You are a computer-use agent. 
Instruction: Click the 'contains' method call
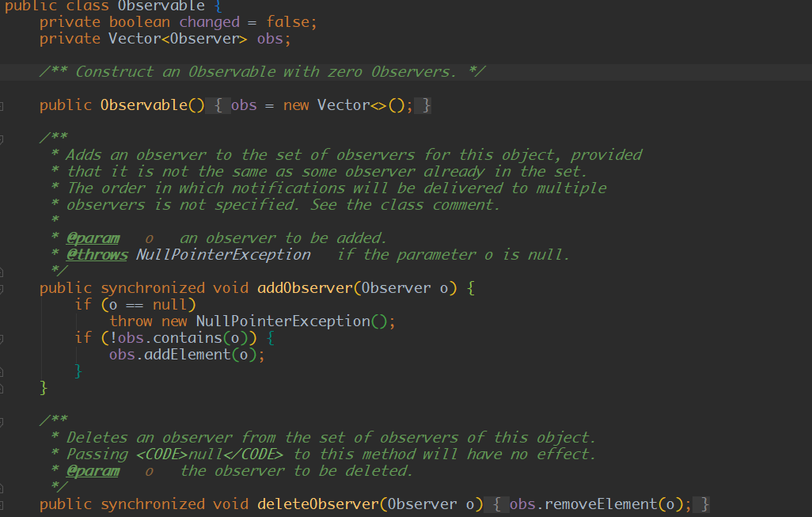coord(187,338)
